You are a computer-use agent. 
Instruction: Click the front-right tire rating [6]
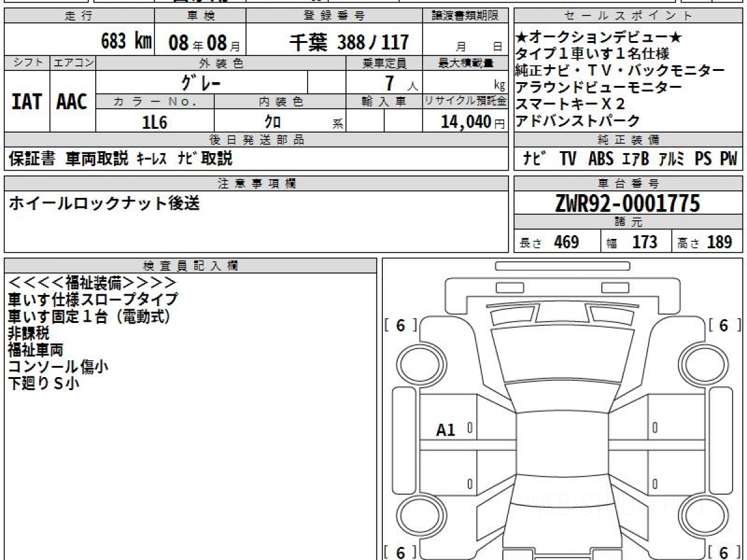725,325
